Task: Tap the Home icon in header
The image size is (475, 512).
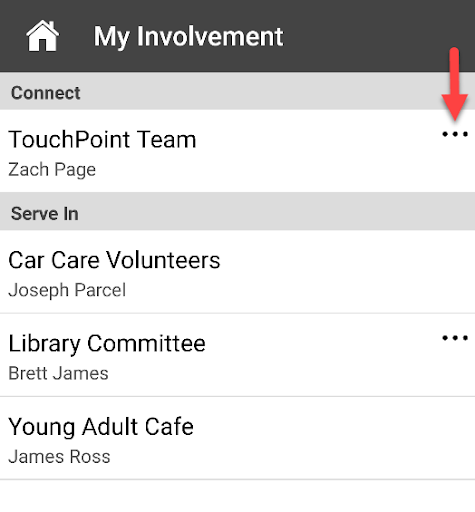Action: [43, 36]
